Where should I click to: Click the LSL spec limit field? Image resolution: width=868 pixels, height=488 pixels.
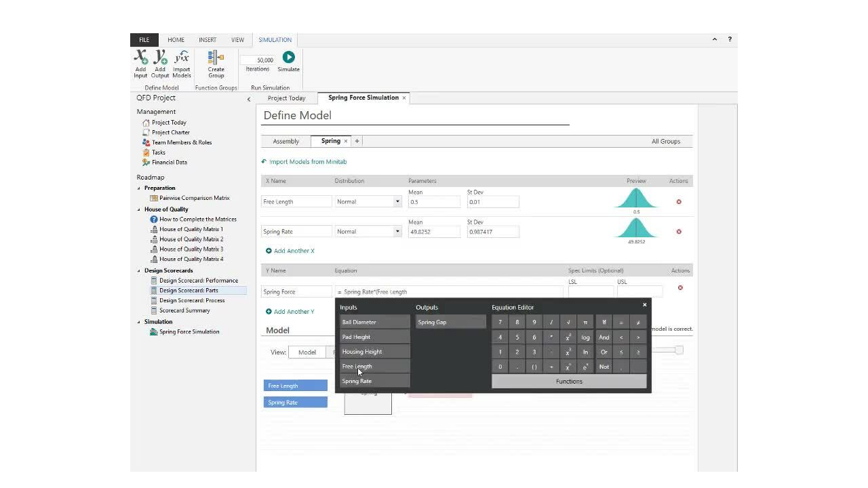[591, 291]
